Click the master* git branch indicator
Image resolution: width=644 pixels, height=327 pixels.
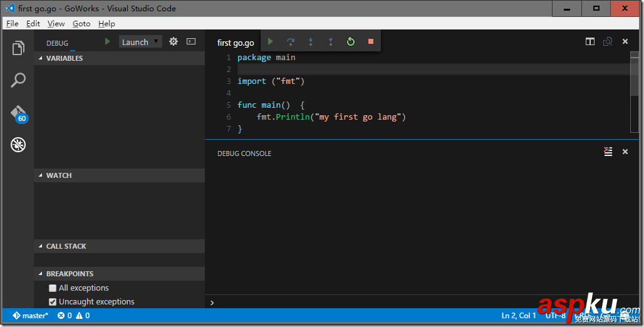[31, 316]
